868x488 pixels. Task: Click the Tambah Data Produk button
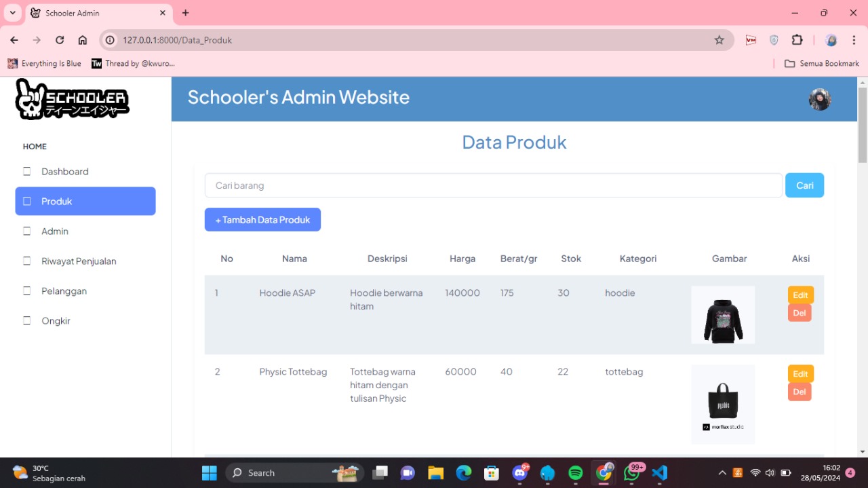pyautogui.click(x=262, y=220)
